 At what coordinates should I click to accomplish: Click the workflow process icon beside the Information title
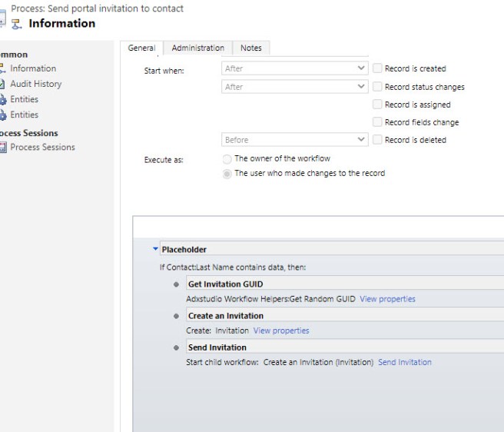18,24
